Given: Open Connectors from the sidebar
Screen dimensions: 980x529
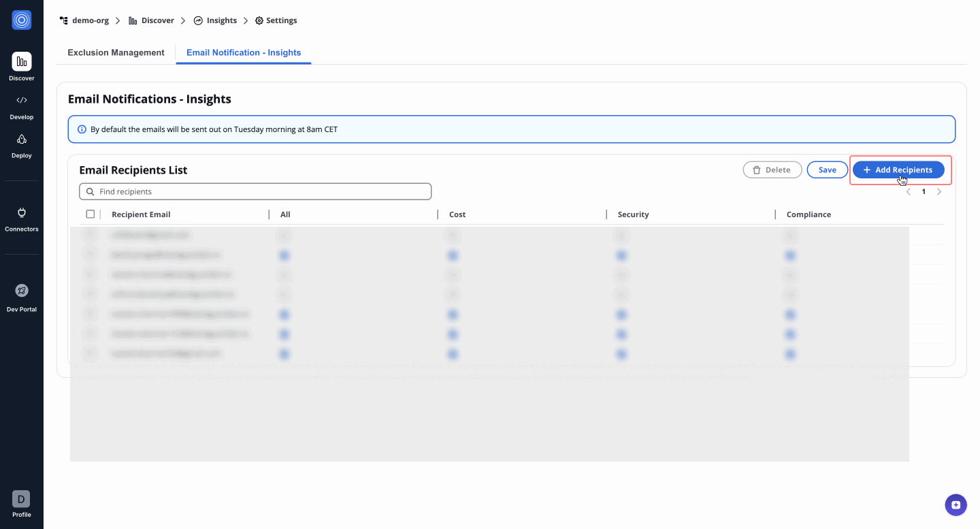Looking at the screenshot, I should [21, 217].
